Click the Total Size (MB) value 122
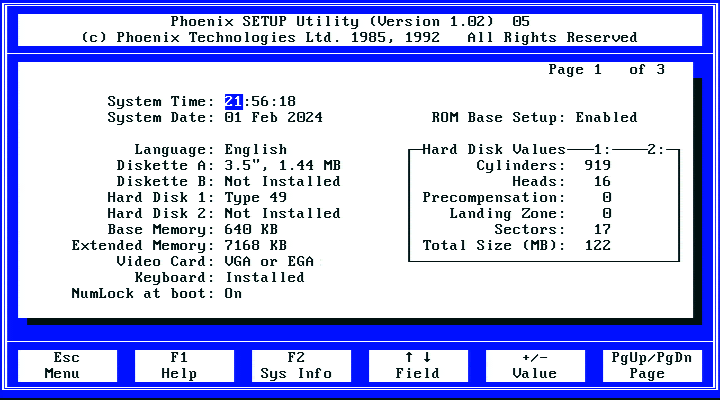Viewport: 720px width, 400px height. [x=598, y=246]
